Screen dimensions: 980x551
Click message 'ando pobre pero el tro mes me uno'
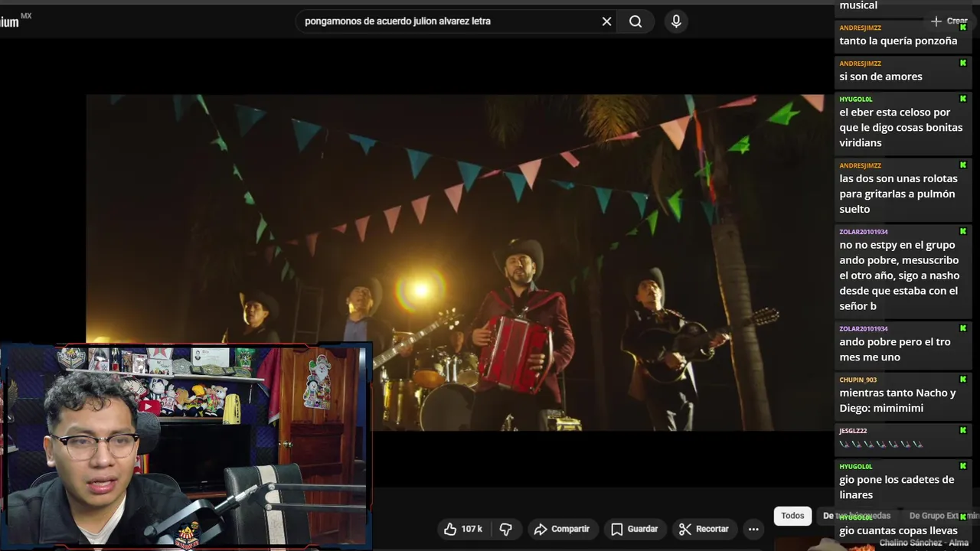pyautogui.click(x=895, y=349)
